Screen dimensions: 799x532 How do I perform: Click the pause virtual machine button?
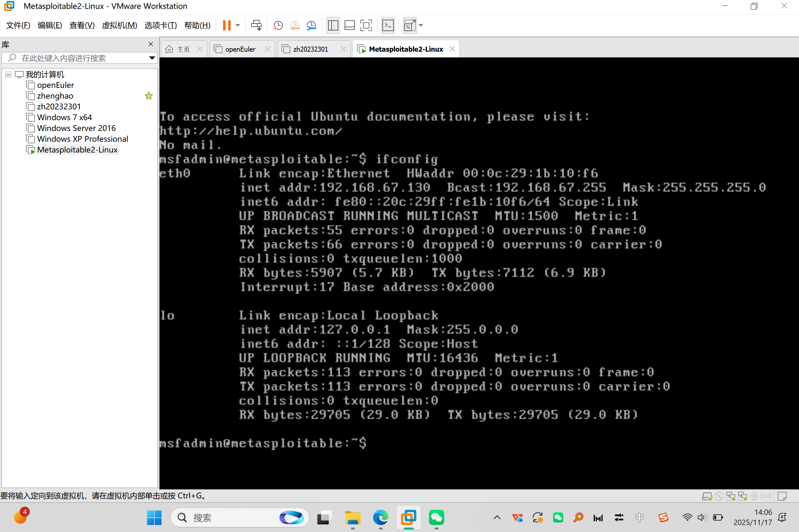coord(227,25)
